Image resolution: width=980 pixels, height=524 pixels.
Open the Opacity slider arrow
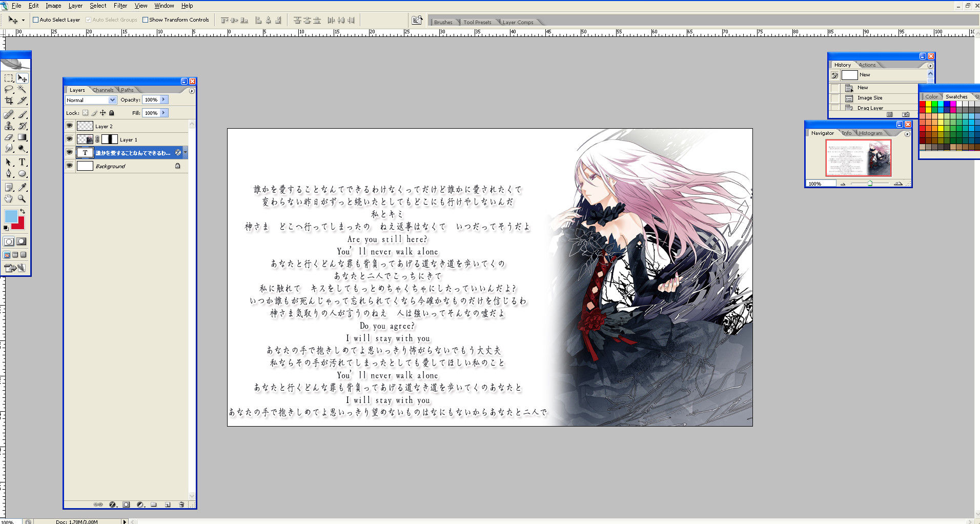coord(164,99)
